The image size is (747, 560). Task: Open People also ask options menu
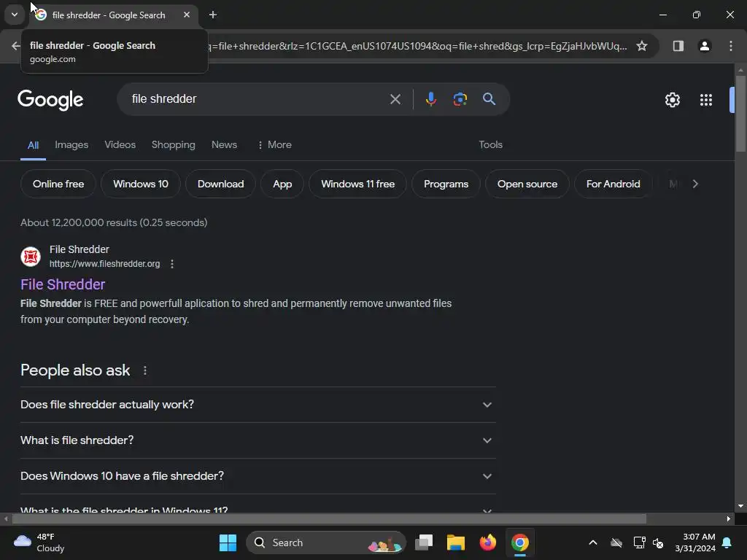(145, 370)
